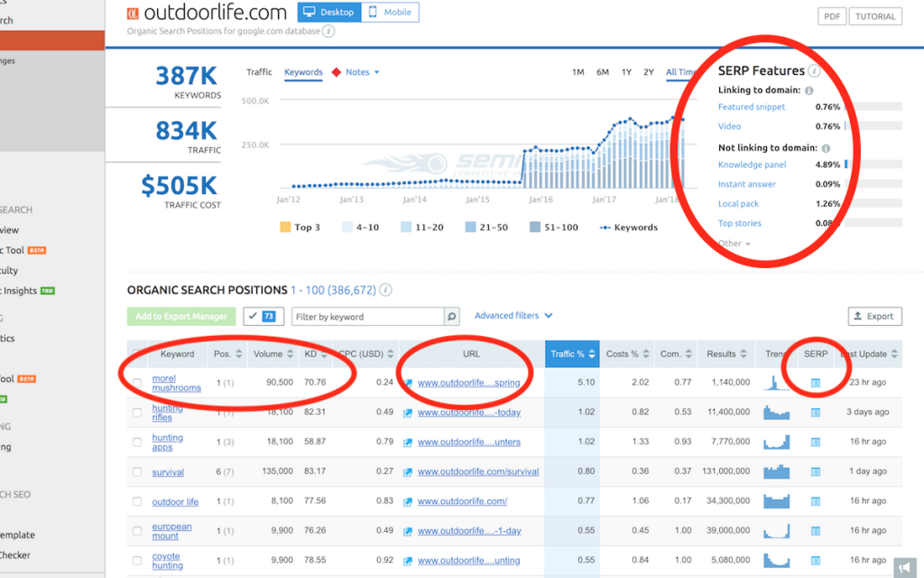Select the Keywords chart tab
This screenshot has height=578, width=924.
[x=303, y=72]
